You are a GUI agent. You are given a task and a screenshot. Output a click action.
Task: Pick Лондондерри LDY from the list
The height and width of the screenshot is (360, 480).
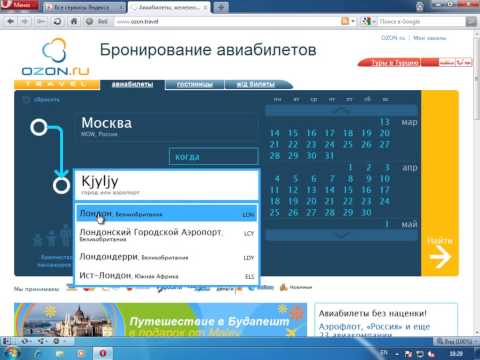point(167,257)
